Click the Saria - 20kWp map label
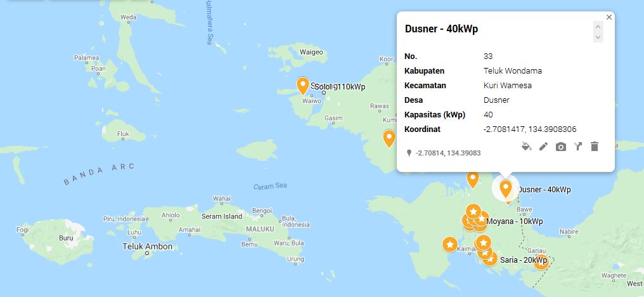 pyautogui.click(x=523, y=260)
